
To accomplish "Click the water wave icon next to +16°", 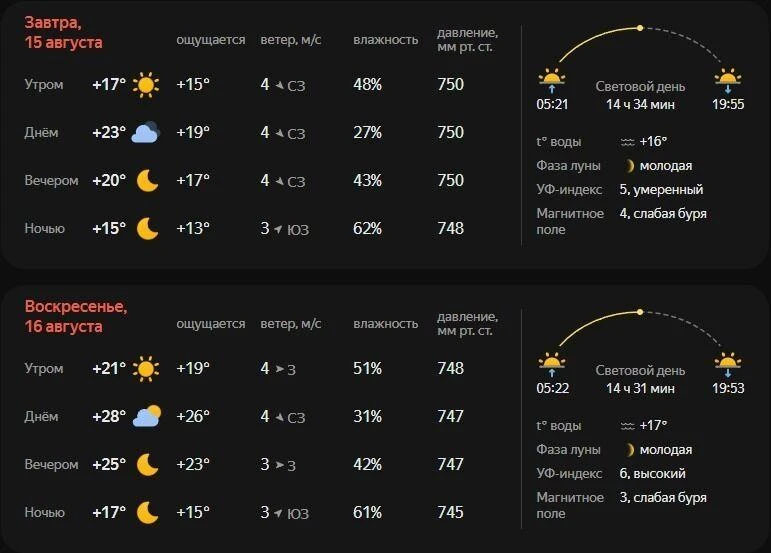I will 627,142.
